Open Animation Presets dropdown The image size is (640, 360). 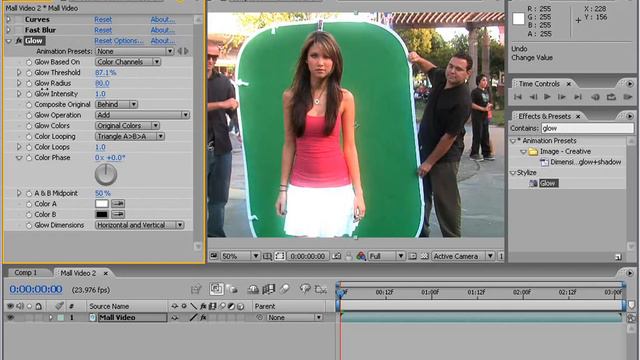click(x=135, y=51)
